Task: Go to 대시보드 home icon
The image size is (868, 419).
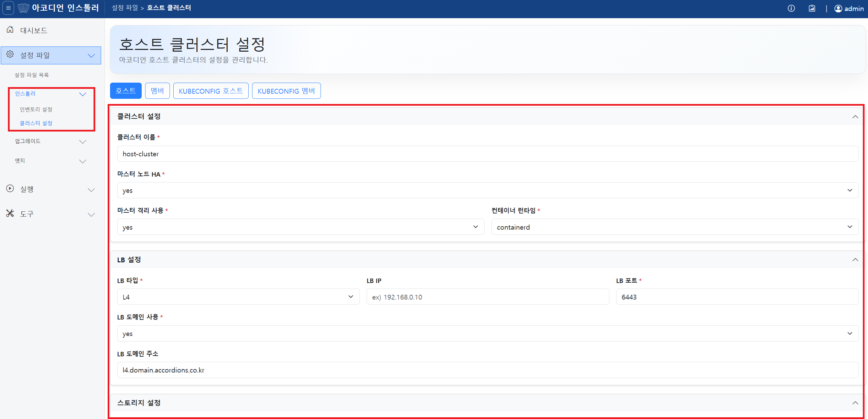Action: [x=10, y=30]
